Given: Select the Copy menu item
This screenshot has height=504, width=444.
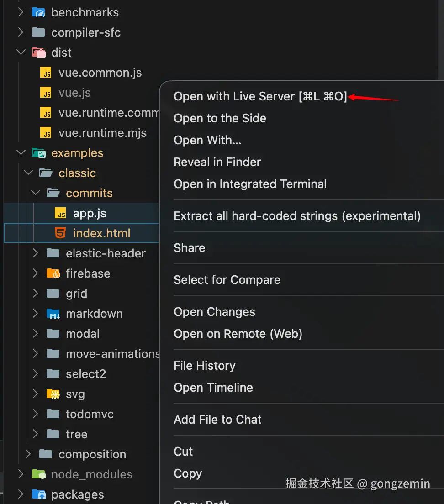Looking at the screenshot, I should (x=188, y=473).
